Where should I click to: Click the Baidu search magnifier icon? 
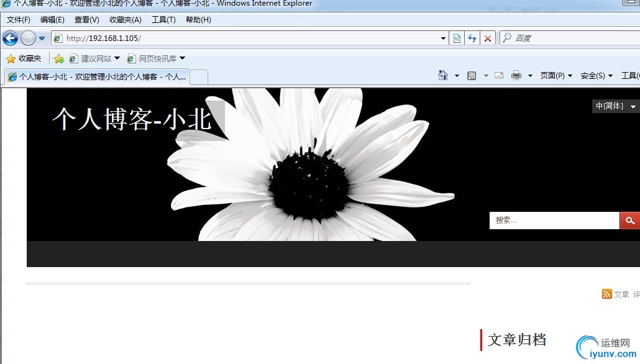coord(506,38)
